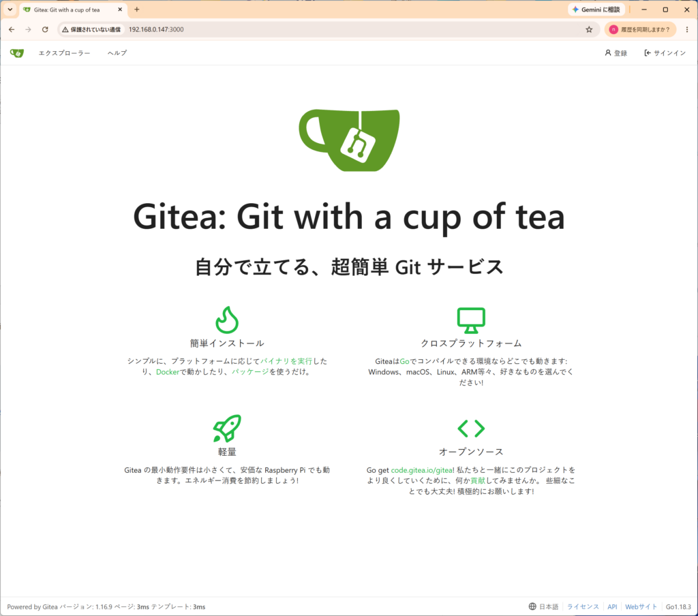Click the code brackets icon above オープンソース
This screenshot has width=698, height=616.
[471, 428]
